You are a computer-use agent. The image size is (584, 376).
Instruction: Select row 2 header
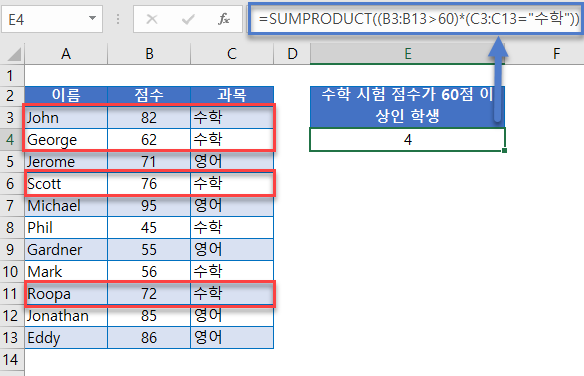(12, 96)
